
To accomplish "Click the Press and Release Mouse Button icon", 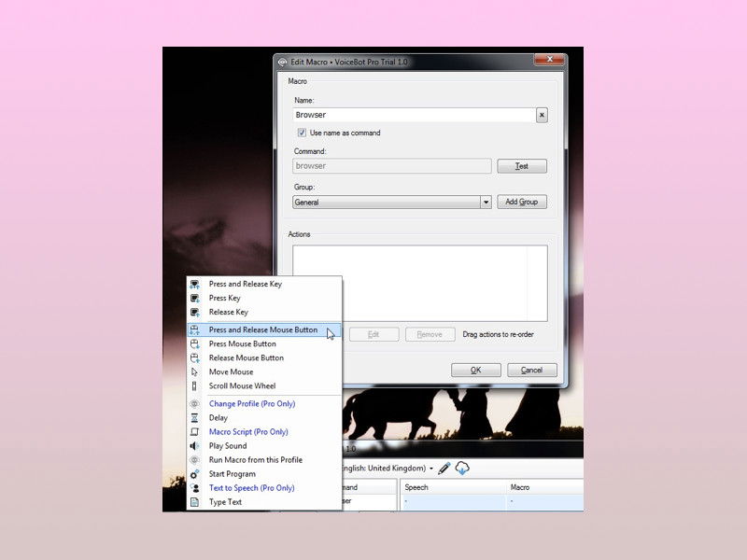I will 194,329.
